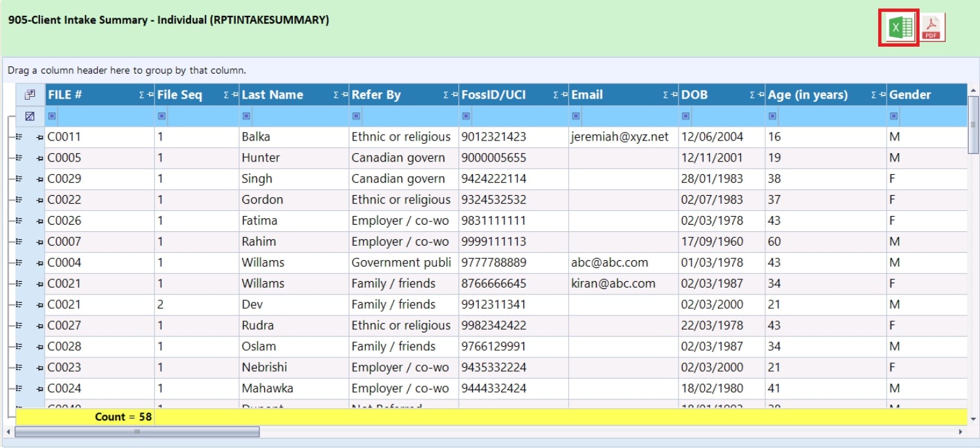The image size is (980, 448).
Task: Click the sigma icon on Age (in years) column
Action: tap(874, 95)
